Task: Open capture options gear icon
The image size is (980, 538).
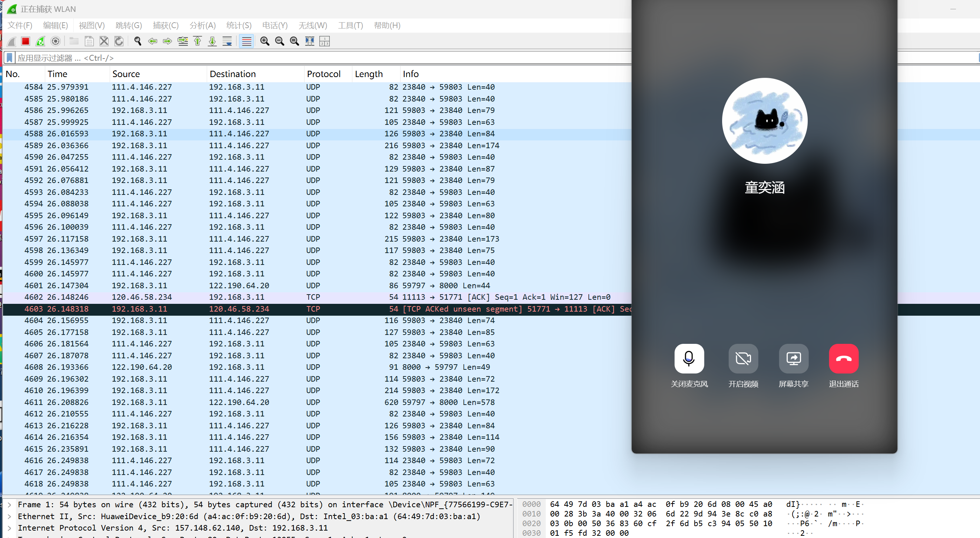Action: click(56, 41)
